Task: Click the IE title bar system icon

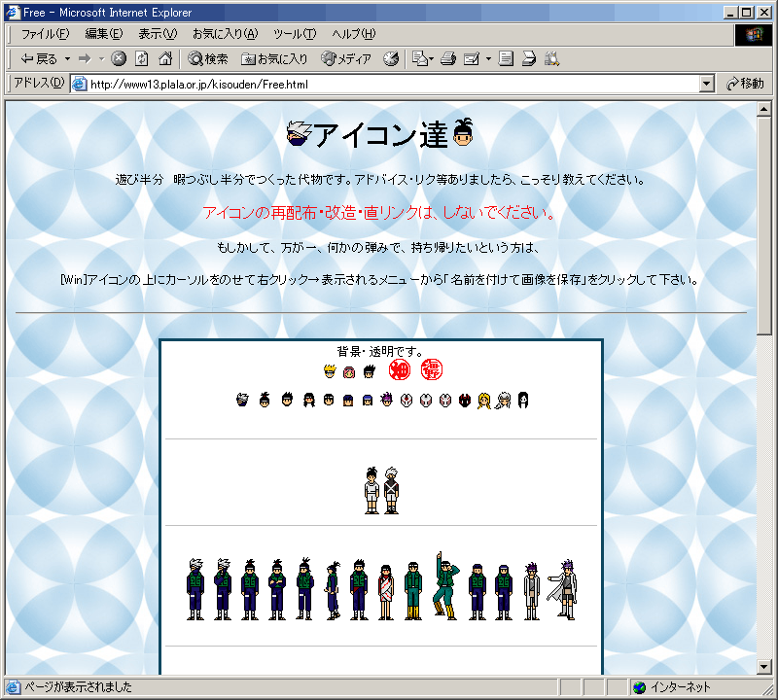Action: (13, 13)
